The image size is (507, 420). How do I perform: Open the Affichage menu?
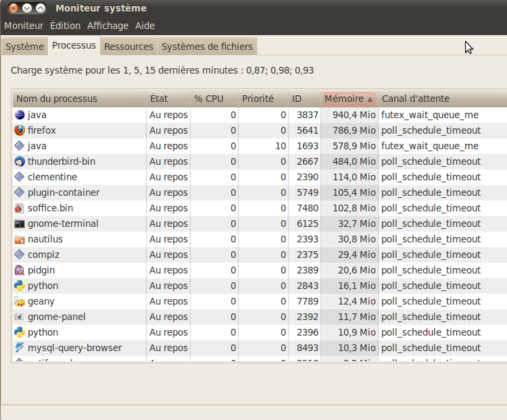click(107, 26)
